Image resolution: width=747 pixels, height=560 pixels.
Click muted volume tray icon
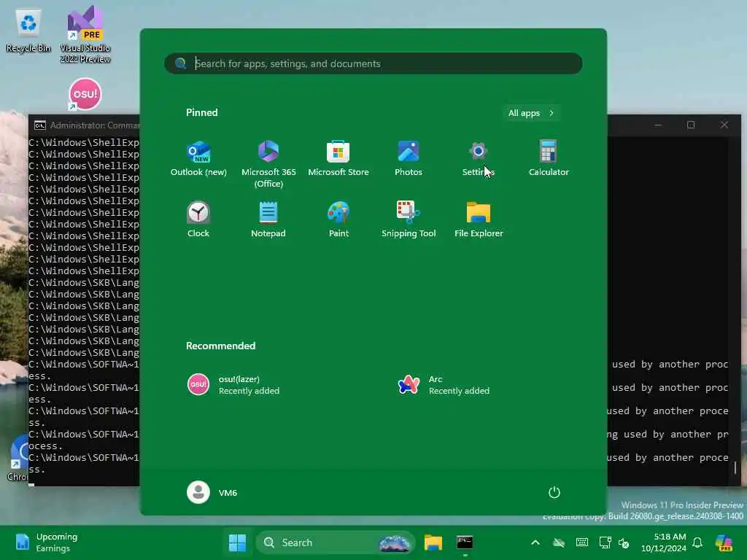624,542
